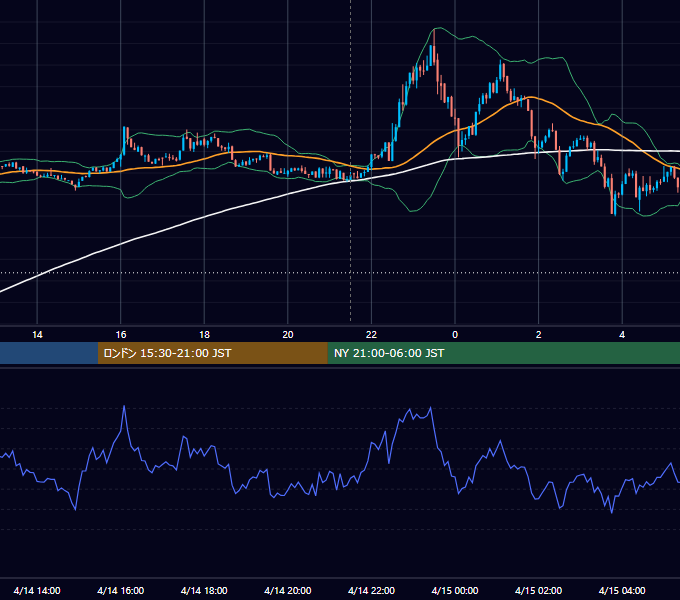Click the 16 hour label on price chart axis

[121, 335]
